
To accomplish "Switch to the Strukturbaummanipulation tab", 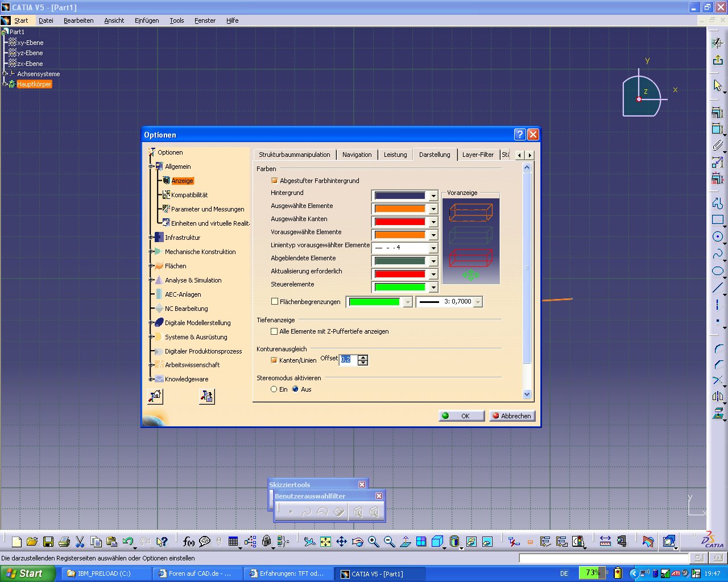I will [294, 155].
